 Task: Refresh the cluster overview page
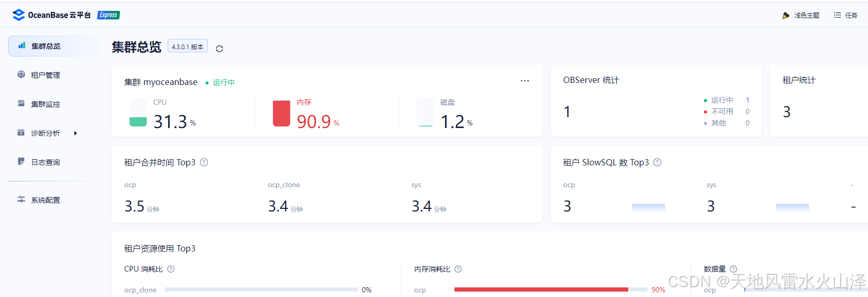(x=219, y=49)
